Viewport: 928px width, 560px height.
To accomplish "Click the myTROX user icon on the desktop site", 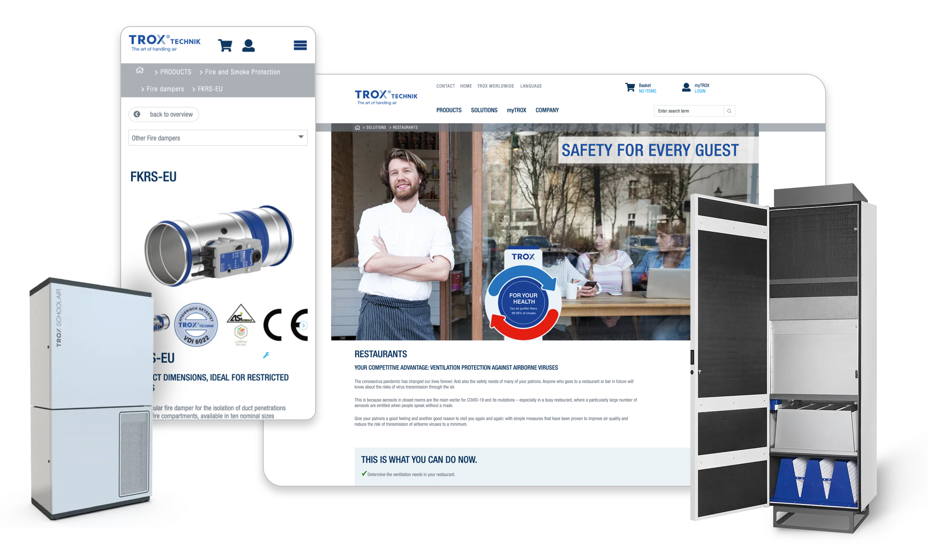I will point(686,87).
